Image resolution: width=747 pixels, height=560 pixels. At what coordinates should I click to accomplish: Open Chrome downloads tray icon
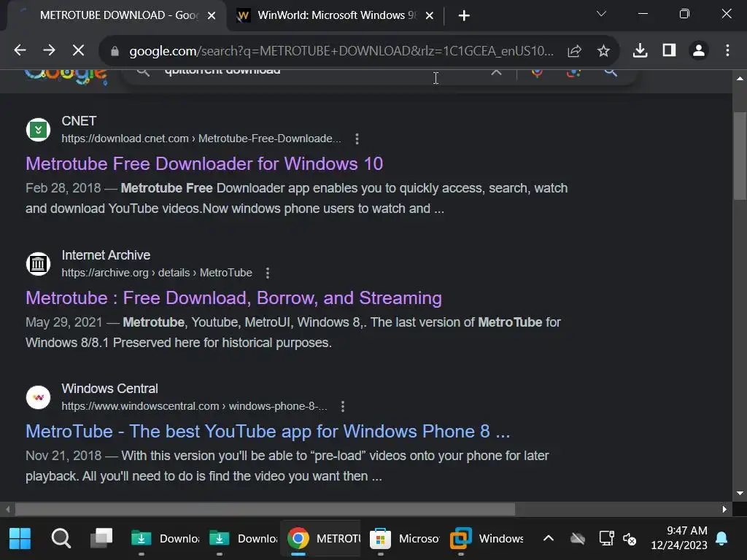click(640, 50)
